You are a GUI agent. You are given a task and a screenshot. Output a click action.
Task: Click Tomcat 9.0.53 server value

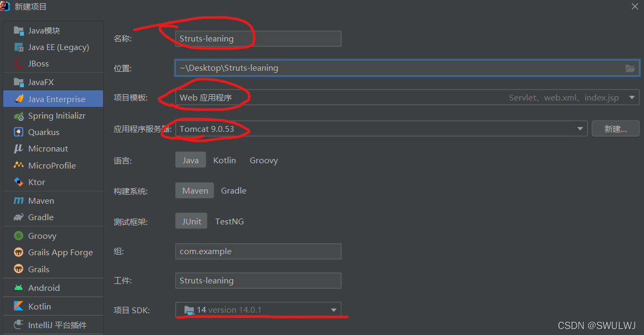(207, 129)
